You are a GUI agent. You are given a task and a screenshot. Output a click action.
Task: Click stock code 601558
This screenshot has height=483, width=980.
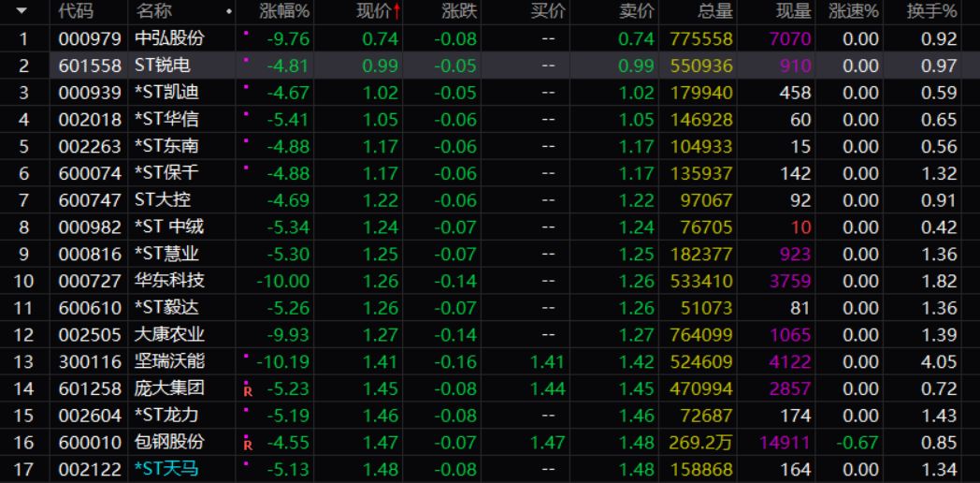(x=90, y=66)
